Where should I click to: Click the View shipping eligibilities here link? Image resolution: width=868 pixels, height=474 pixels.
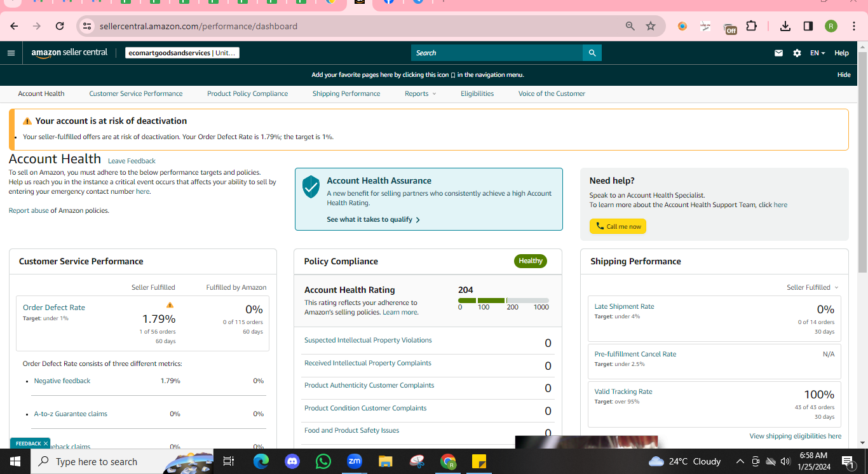coord(796,436)
